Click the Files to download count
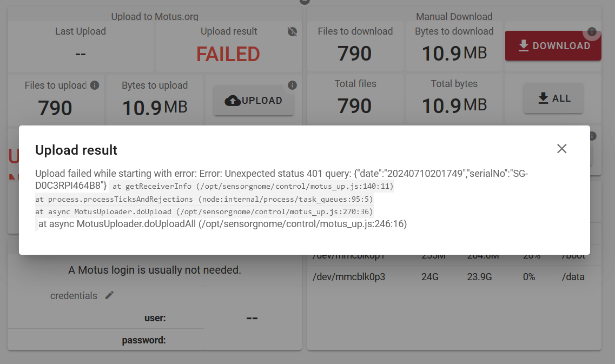This screenshot has height=364, width=615. (355, 54)
